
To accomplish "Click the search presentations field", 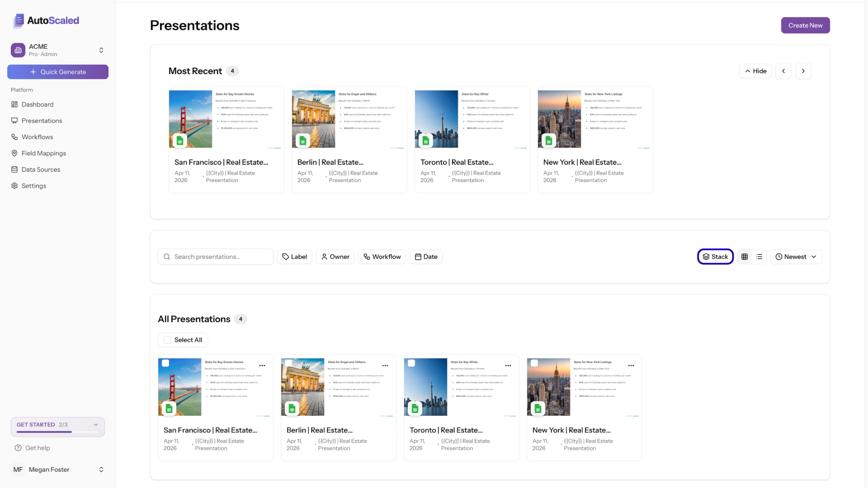I will [215, 256].
